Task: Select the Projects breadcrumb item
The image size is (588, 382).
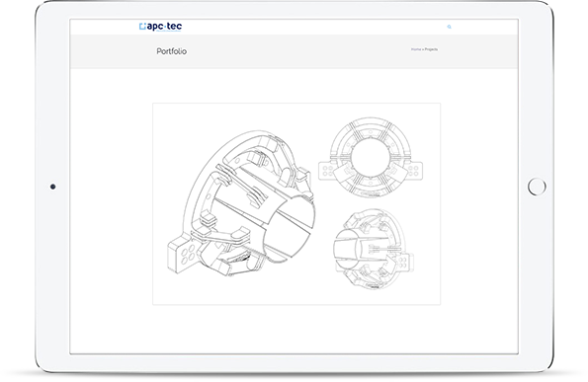Action: coord(431,49)
